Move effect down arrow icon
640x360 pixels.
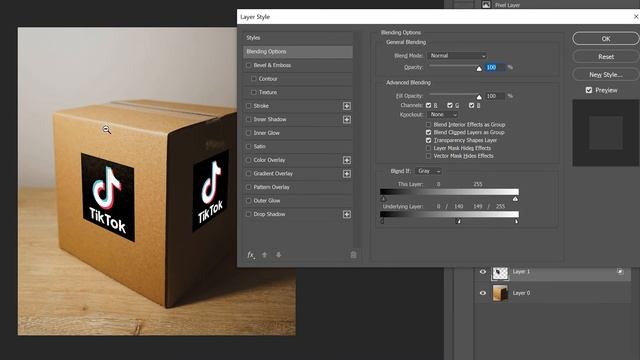tap(278, 255)
